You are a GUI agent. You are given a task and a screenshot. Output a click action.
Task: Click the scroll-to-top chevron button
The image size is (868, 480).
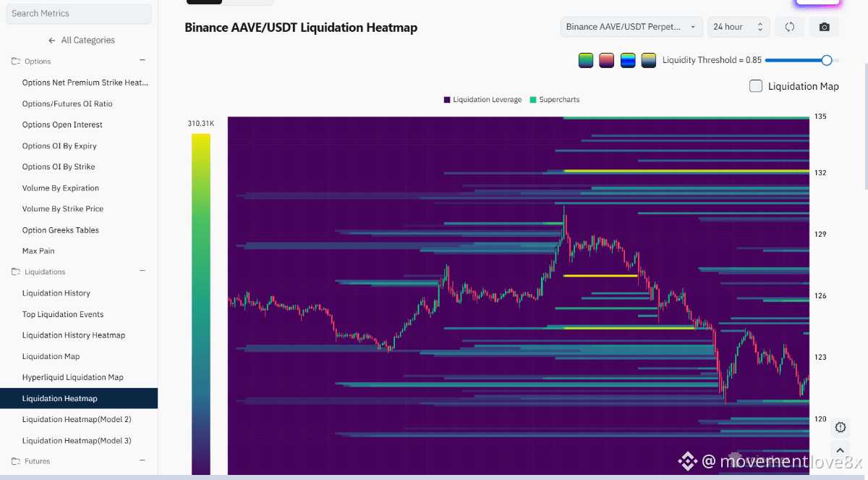(x=841, y=451)
